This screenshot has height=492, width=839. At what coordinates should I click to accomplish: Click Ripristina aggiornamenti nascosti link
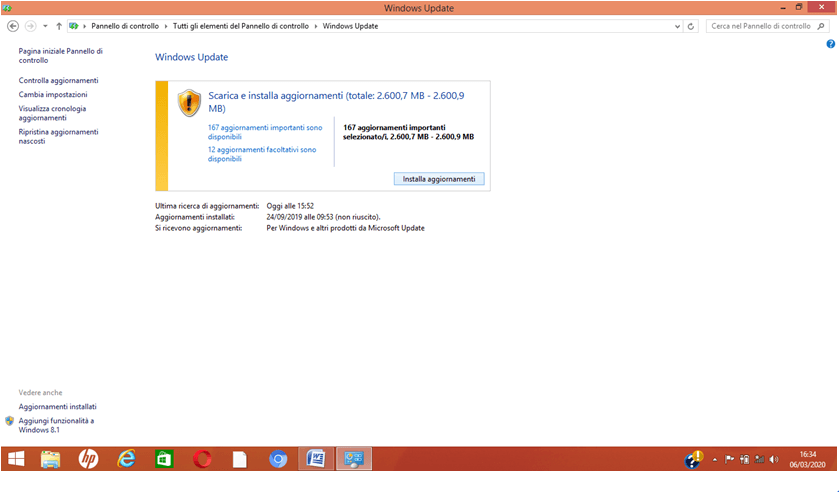58,137
